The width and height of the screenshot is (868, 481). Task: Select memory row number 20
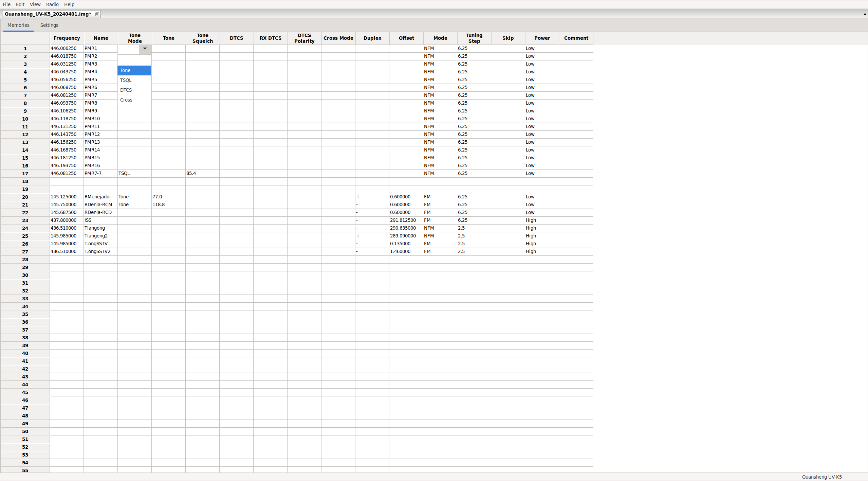(x=25, y=197)
